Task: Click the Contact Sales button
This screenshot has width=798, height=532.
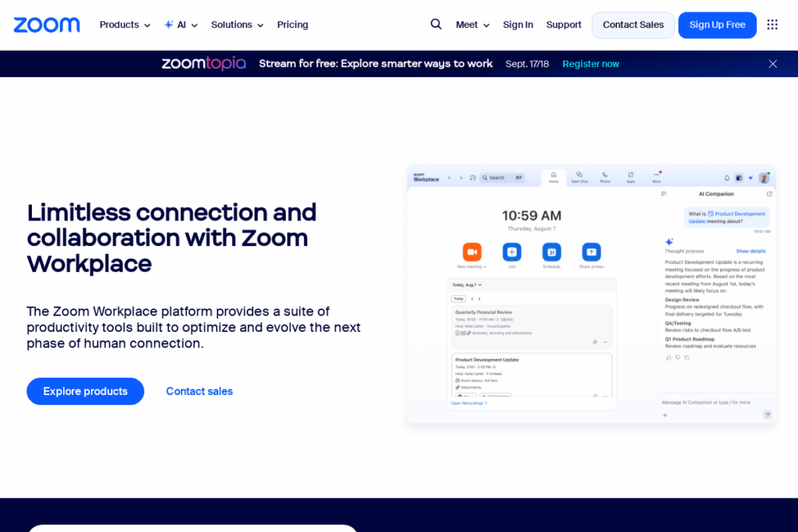Action: click(633, 25)
